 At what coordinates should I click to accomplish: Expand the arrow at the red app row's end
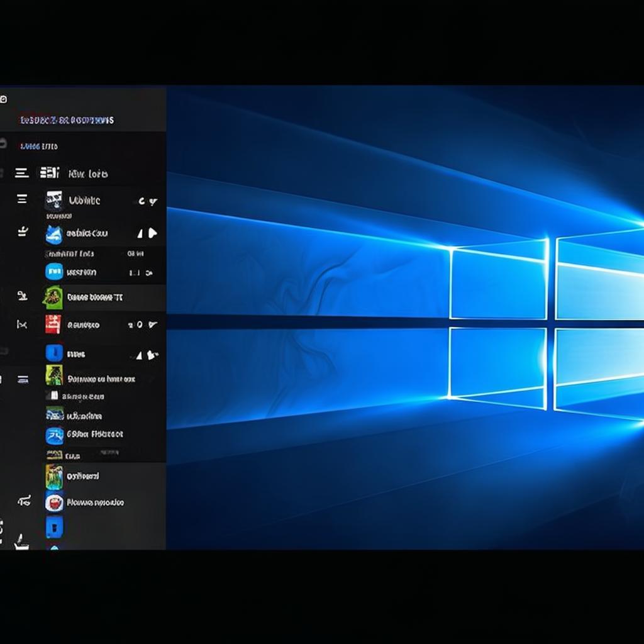[153, 325]
